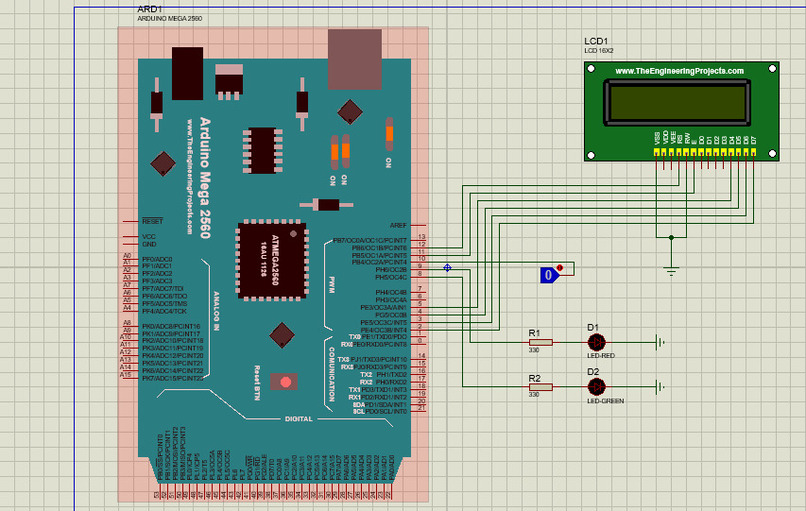This screenshot has height=511, width=806.
Task: Click the RESET pin label on the Arduino
Action: (x=153, y=221)
